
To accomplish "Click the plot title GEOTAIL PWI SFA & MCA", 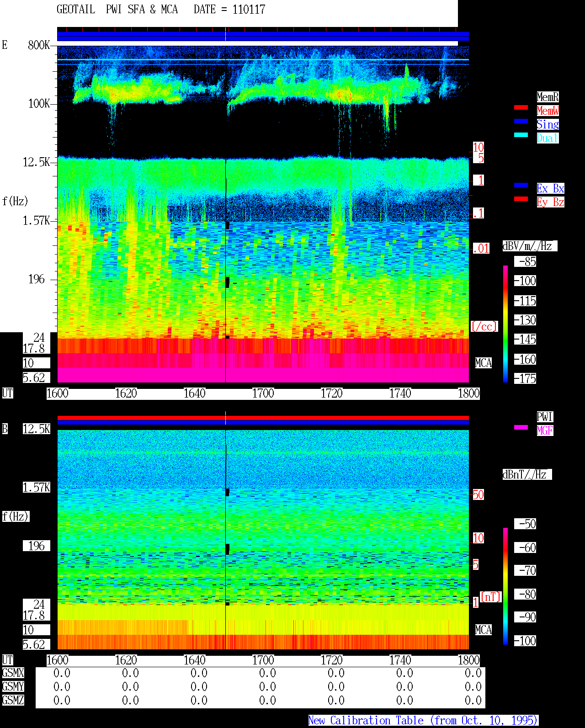I will pyautogui.click(x=117, y=9).
